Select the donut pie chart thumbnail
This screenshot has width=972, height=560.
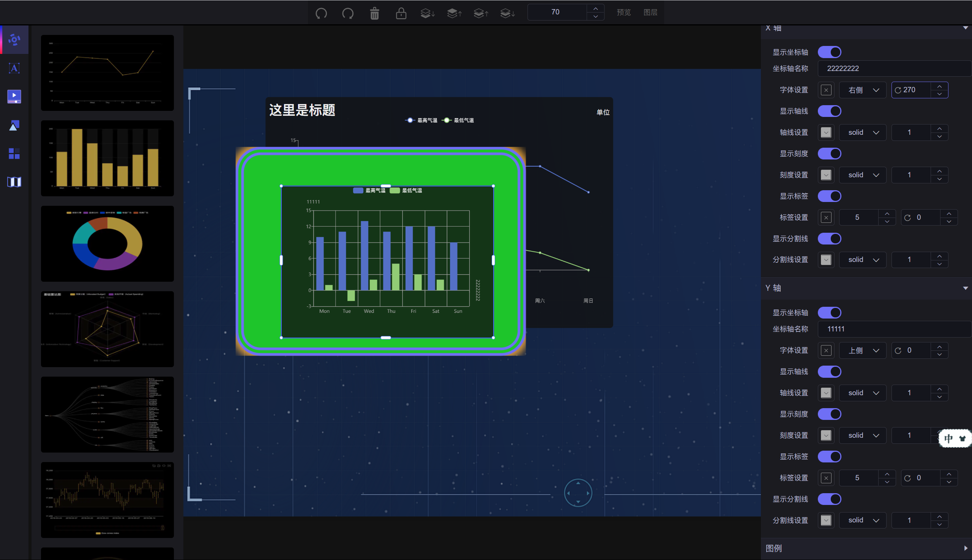(107, 243)
